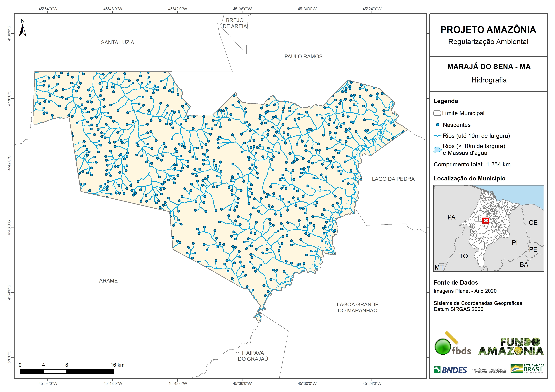Click the BNDES logo

450,370
